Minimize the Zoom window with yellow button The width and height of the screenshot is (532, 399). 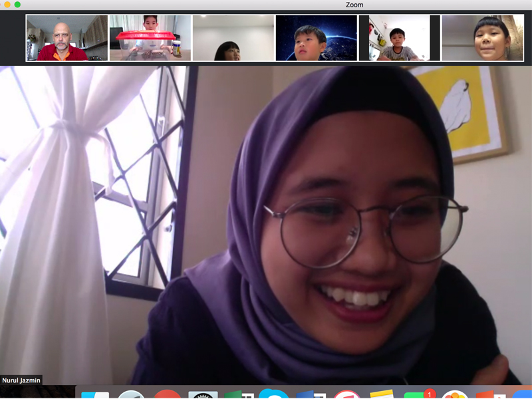tap(7, 5)
